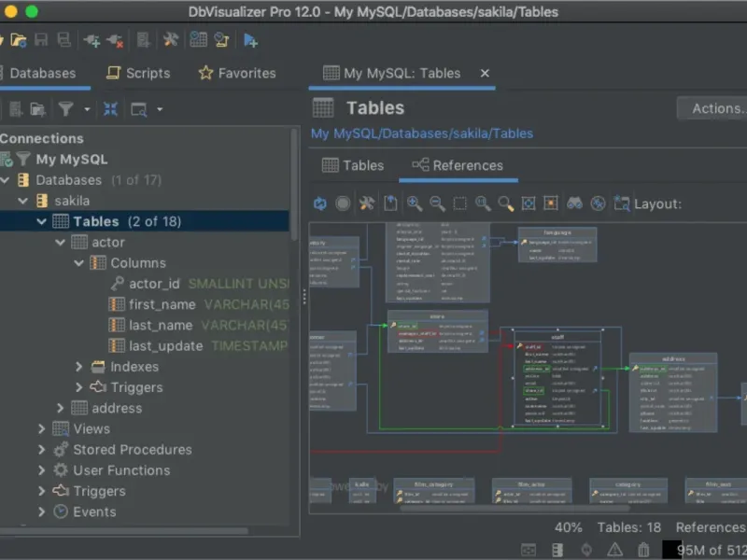Switch to the Tables sub-tab view
Image resolution: width=747 pixels, height=560 pixels.
353,165
